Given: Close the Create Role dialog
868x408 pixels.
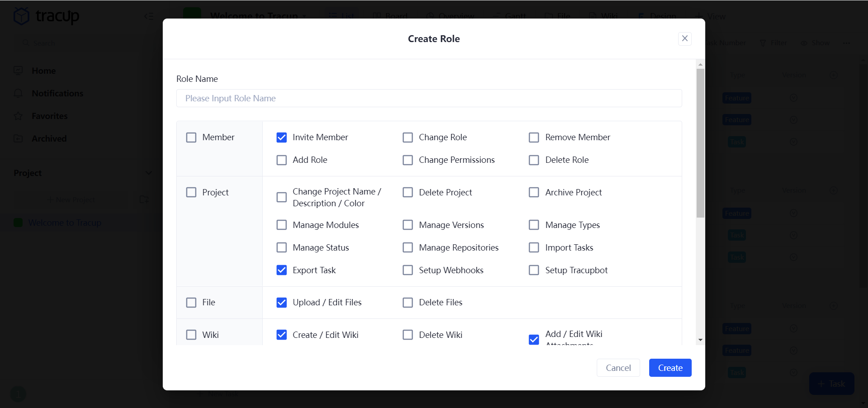Looking at the screenshot, I should coord(684,38).
